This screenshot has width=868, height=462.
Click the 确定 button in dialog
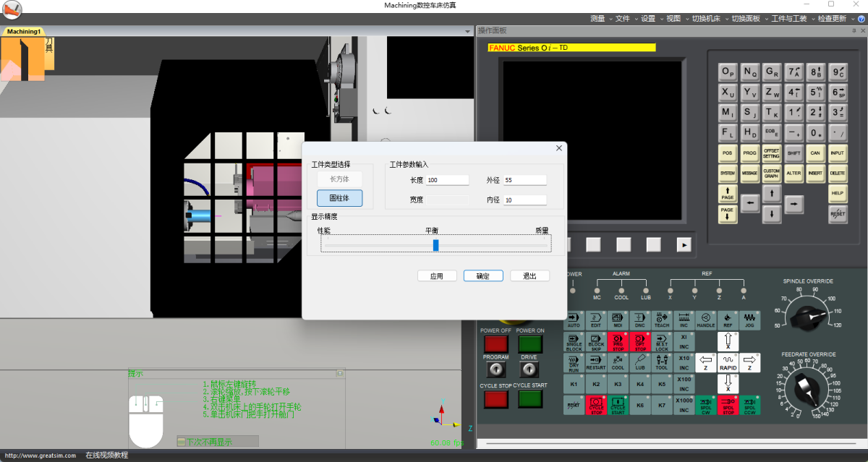[483, 276]
